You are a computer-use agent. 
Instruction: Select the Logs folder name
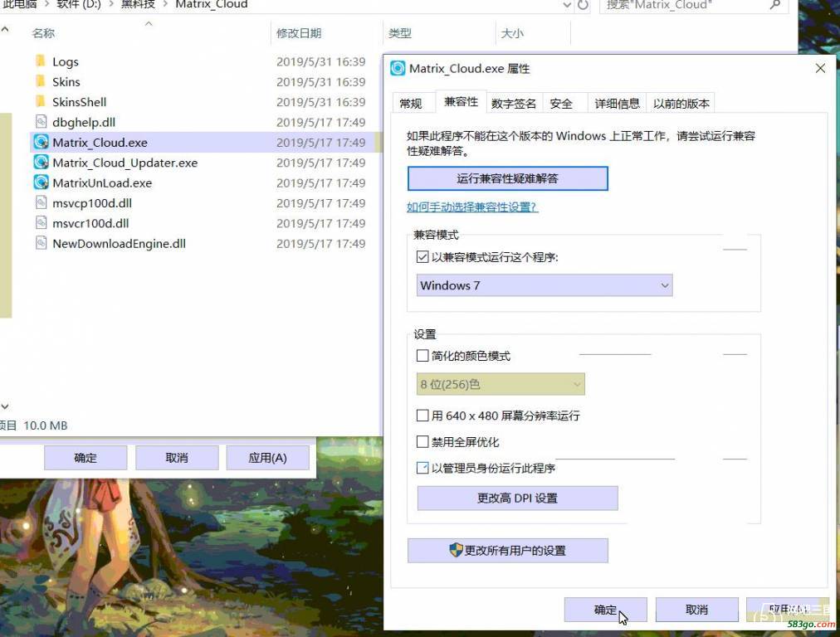[66, 61]
